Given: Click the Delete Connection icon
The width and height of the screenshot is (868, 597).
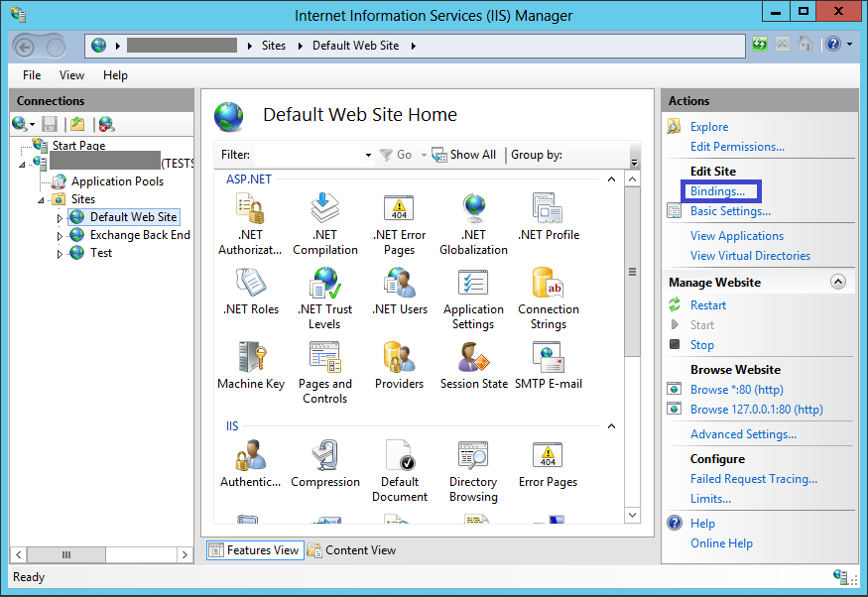Looking at the screenshot, I should coord(106,125).
